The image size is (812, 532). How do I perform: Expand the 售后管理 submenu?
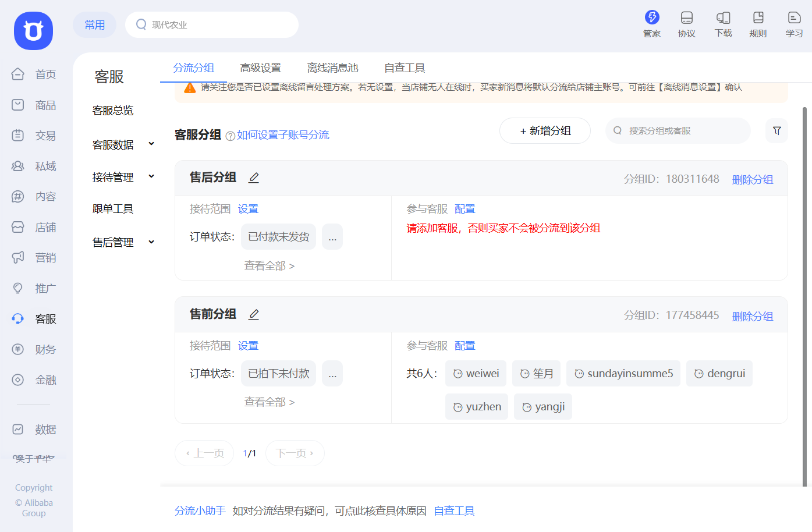click(151, 242)
